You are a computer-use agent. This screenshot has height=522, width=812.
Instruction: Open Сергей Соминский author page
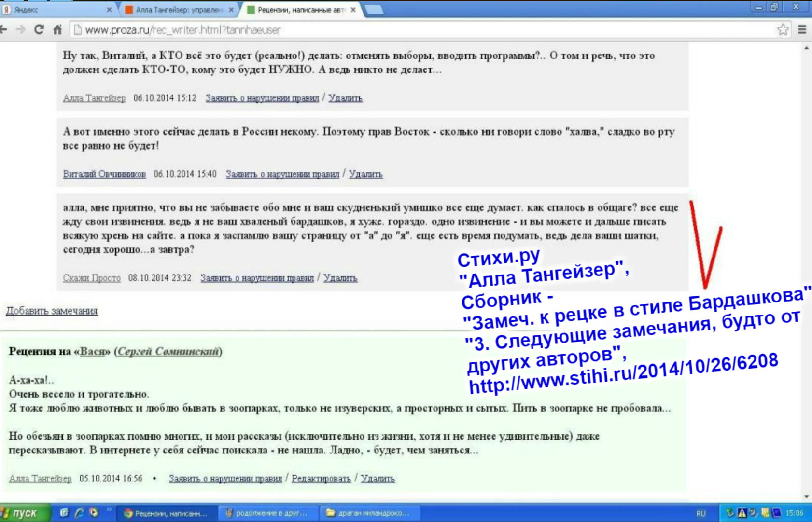click(x=168, y=351)
